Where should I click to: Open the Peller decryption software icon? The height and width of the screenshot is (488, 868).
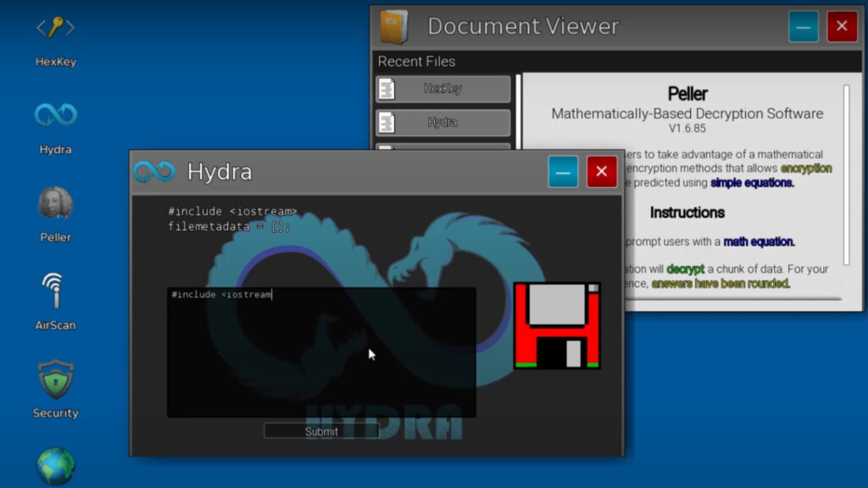[53, 203]
